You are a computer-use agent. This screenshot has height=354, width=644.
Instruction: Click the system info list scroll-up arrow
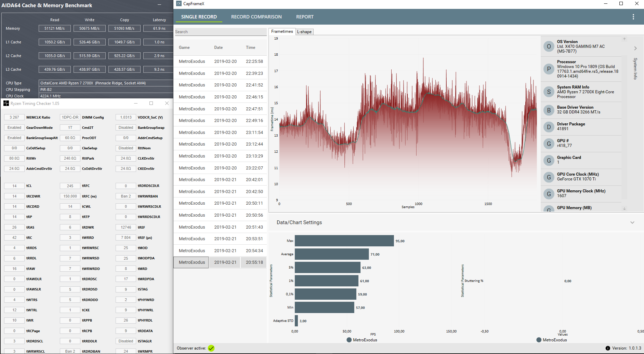(624, 39)
